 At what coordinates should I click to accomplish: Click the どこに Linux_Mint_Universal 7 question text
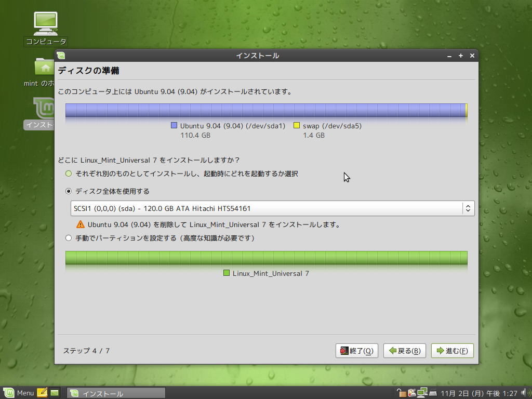pyautogui.click(x=149, y=160)
